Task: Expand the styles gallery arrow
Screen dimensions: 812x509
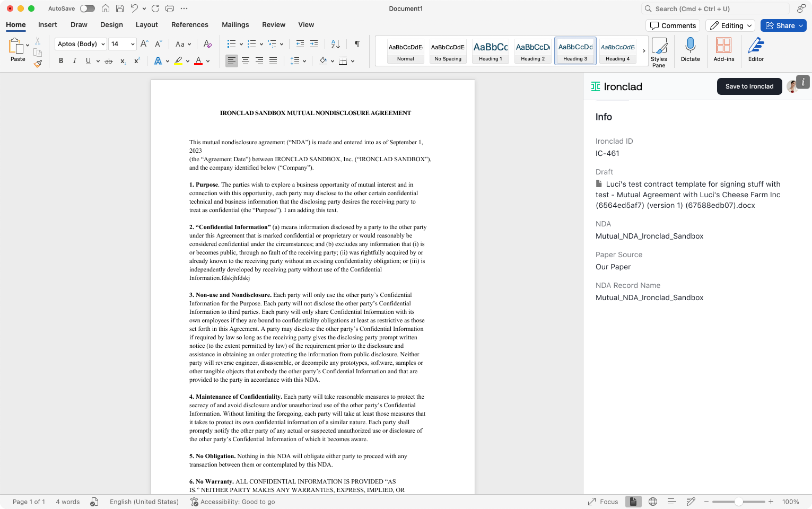Action: 644,51
